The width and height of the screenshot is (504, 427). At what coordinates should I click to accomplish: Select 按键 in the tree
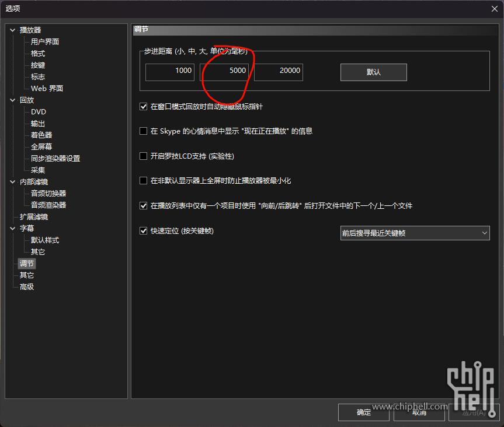38,65
